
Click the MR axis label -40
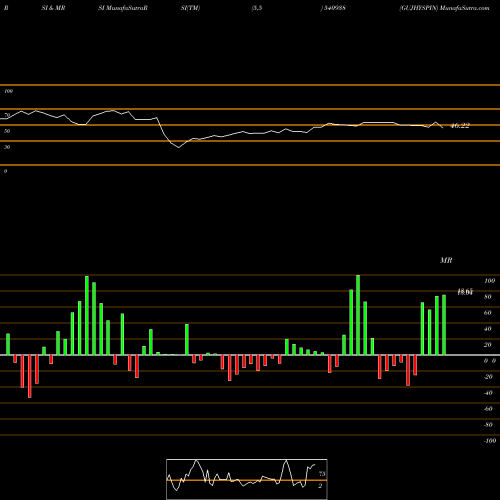pyautogui.click(x=488, y=393)
